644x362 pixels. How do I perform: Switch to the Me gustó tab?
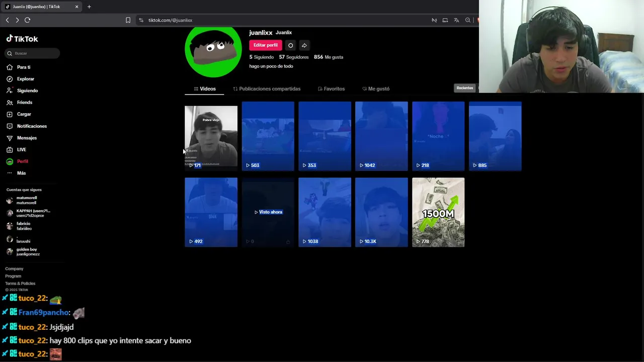376,88
